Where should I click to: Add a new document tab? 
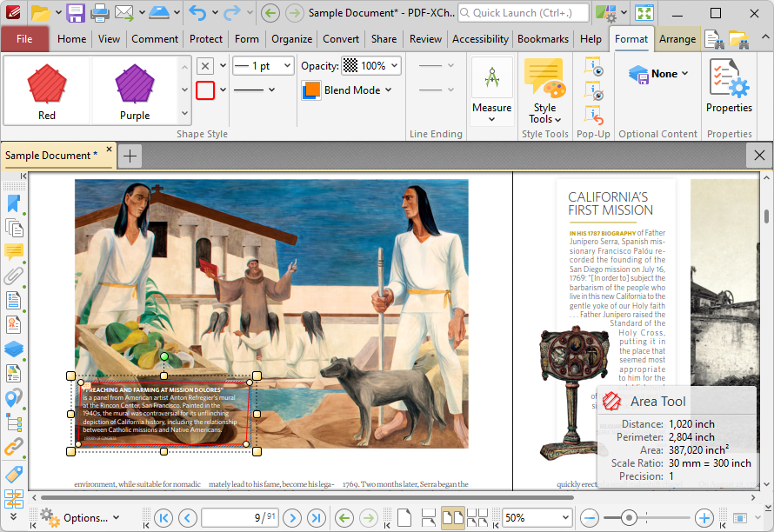pyautogui.click(x=130, y=156)
